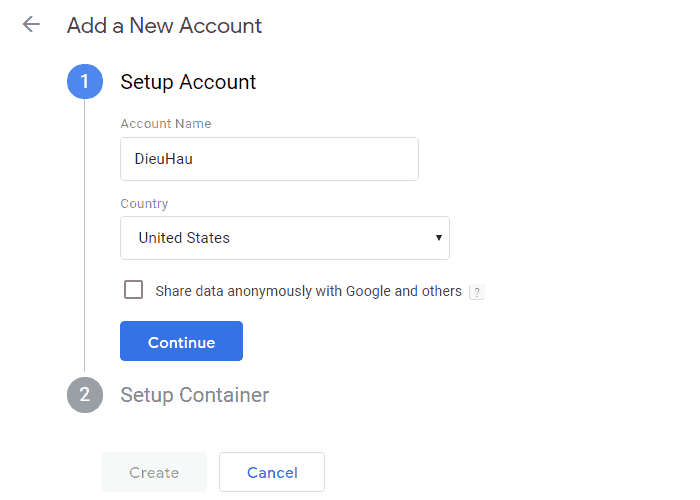This screenshot has height=500, width=700.
Task: Click the step 2 circle icon
Action: point(85,395)
